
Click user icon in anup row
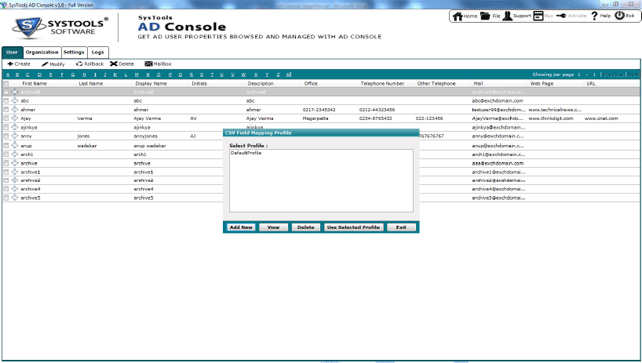15,146
